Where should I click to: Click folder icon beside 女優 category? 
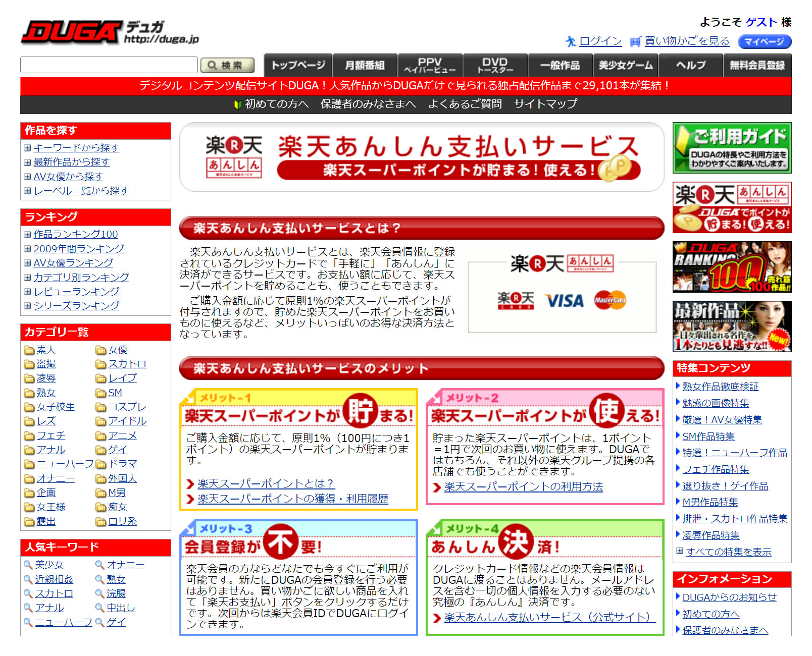[x=101, y=350]
